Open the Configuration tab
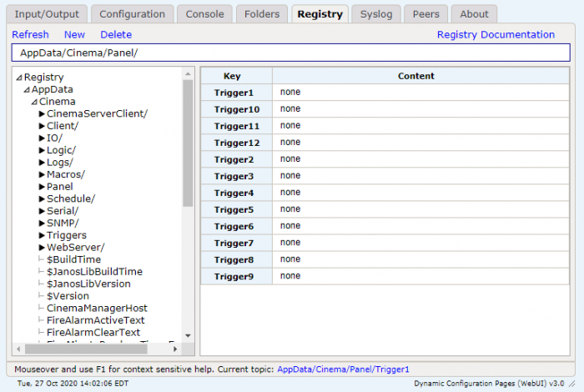The image size is (584, 392). tap(132, 14)
